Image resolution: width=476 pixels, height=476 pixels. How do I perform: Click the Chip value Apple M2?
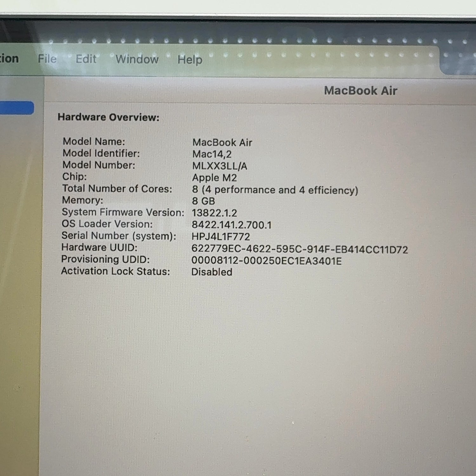[x=215, y=178]
